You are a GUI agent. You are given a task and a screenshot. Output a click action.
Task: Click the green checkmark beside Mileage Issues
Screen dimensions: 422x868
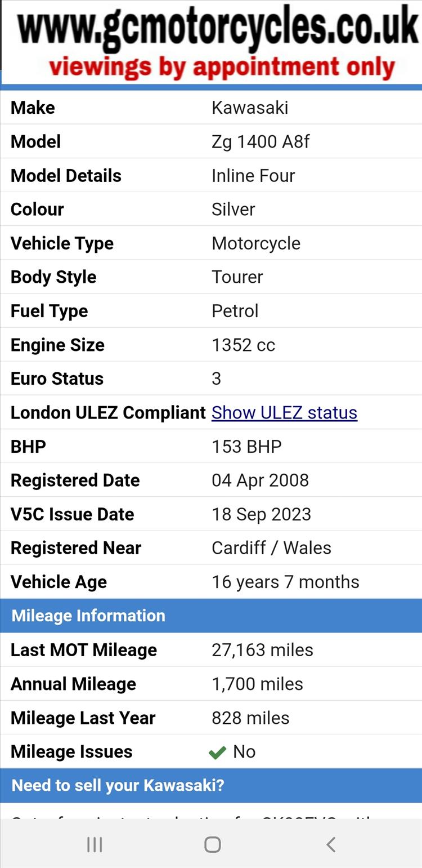[x=217, y=753]
